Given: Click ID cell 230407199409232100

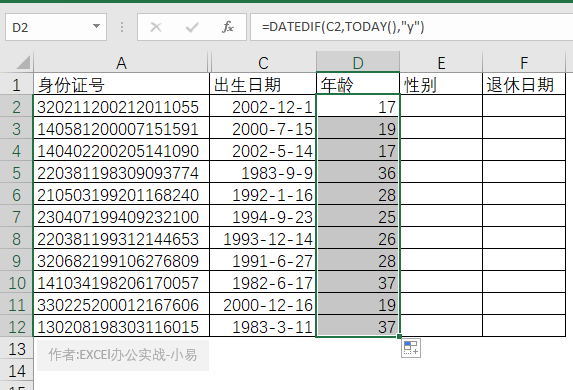Looking at the screenshot, I should point(121,216).
